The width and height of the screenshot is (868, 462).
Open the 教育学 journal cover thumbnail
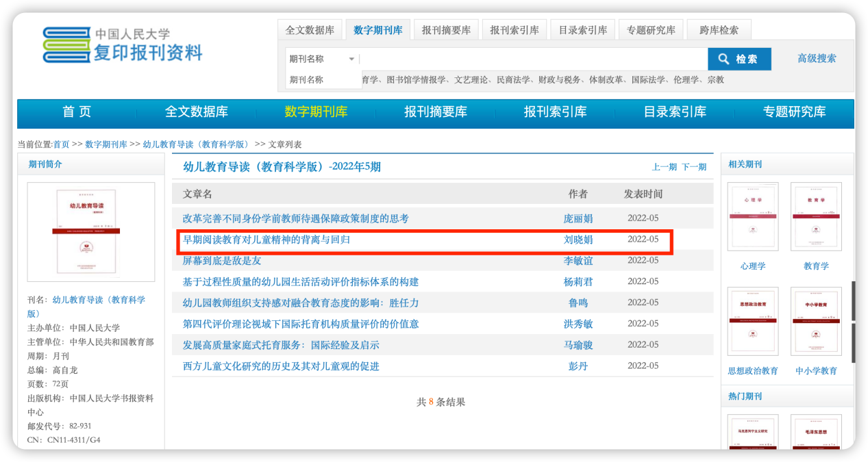(816, 216)
